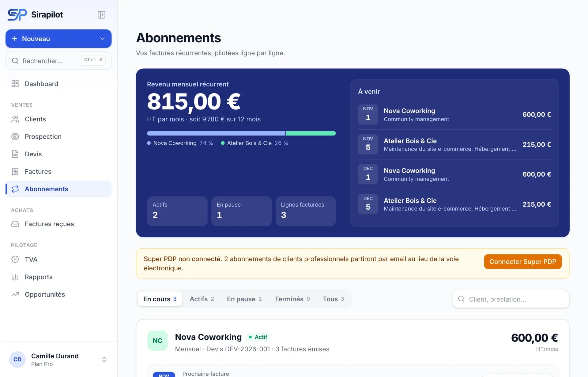Collapse the sidebar with the panel icon

[101, 15]
